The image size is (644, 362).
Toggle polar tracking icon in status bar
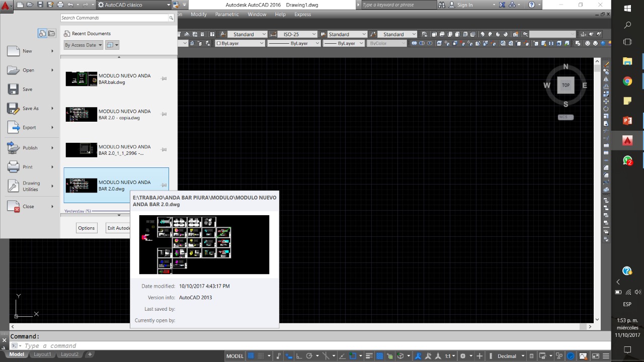pos(309,356)
